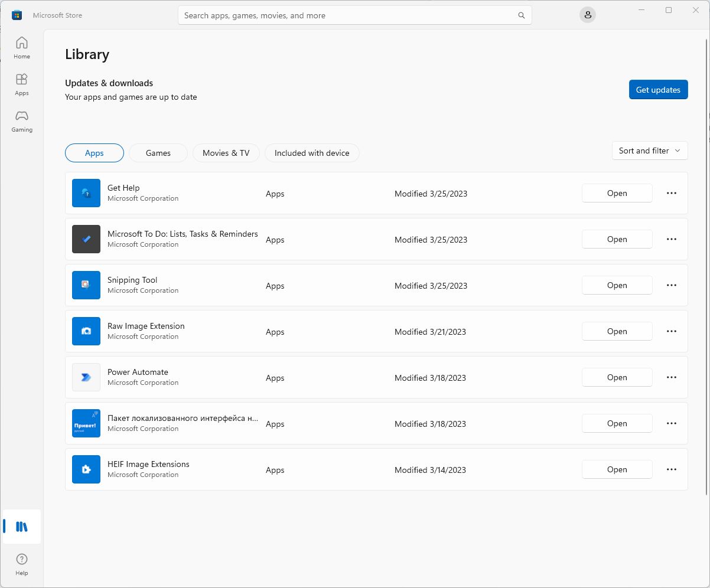Select the Apps filter tab
The height and width of the screenshot is (588, 710).
tap(95, 153)
